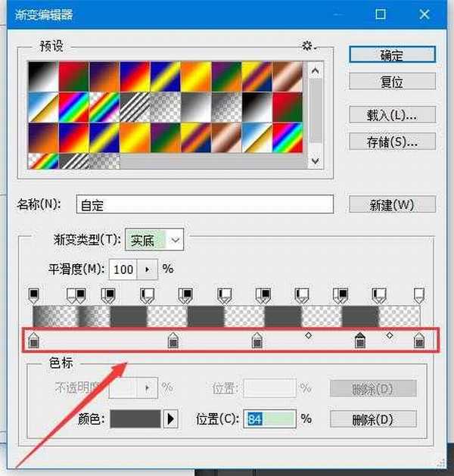Click the midpoint diamond left of the selected stop
This screenshot has height=476, width=454.
pos(308,334)
